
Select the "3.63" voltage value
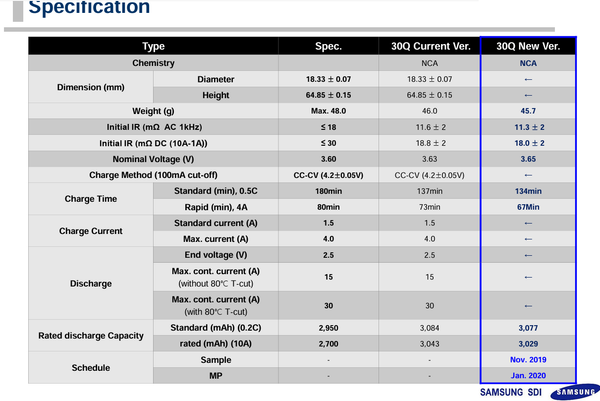tap(430, 159)
